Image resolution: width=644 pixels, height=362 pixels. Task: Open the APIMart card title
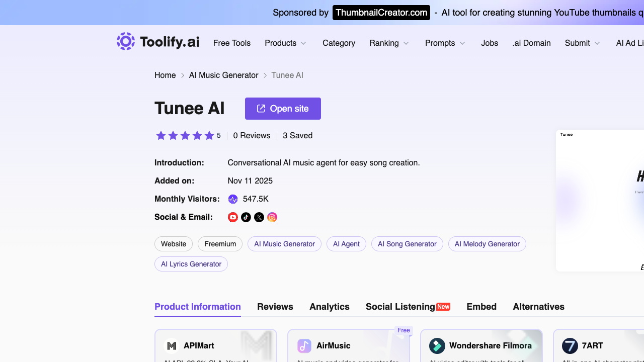coord(199,346)
